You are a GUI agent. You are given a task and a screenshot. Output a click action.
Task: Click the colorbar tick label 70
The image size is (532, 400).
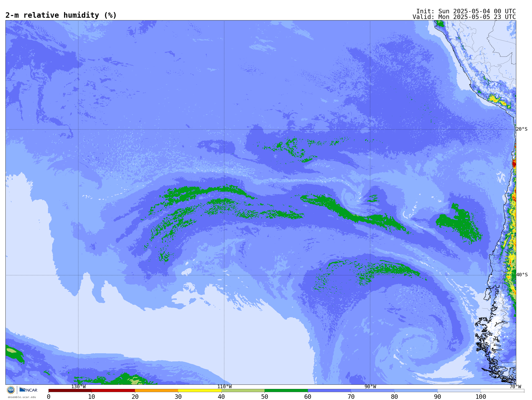tap(351, 397)
